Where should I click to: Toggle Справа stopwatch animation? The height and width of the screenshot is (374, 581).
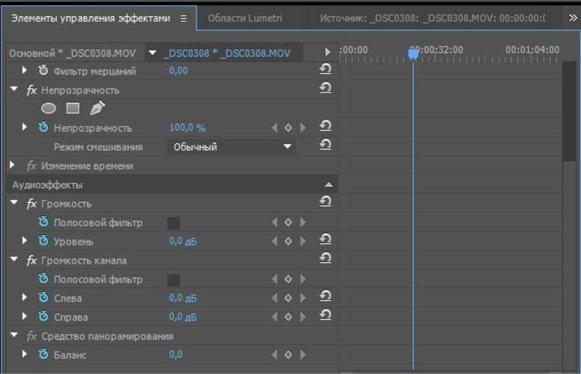(43, 316)
